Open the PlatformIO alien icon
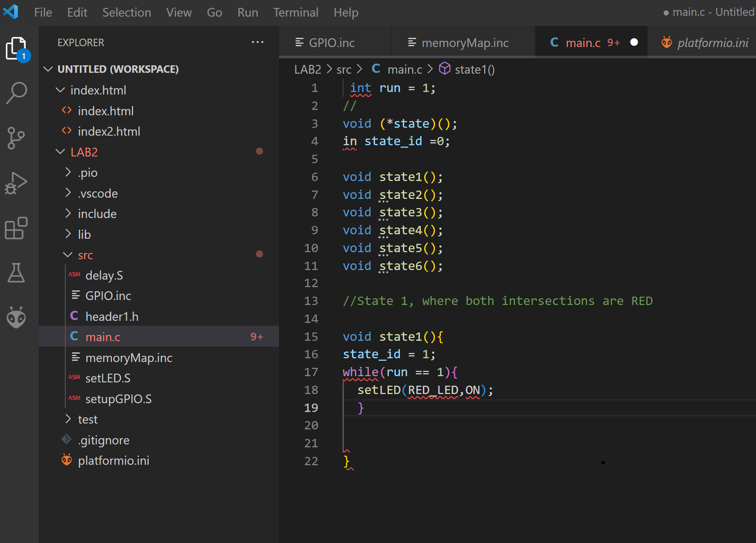 coord(17,317)
